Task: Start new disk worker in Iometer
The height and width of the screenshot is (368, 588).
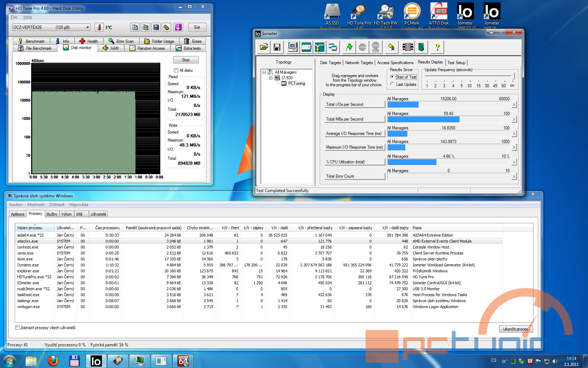Action: (306, 47)
